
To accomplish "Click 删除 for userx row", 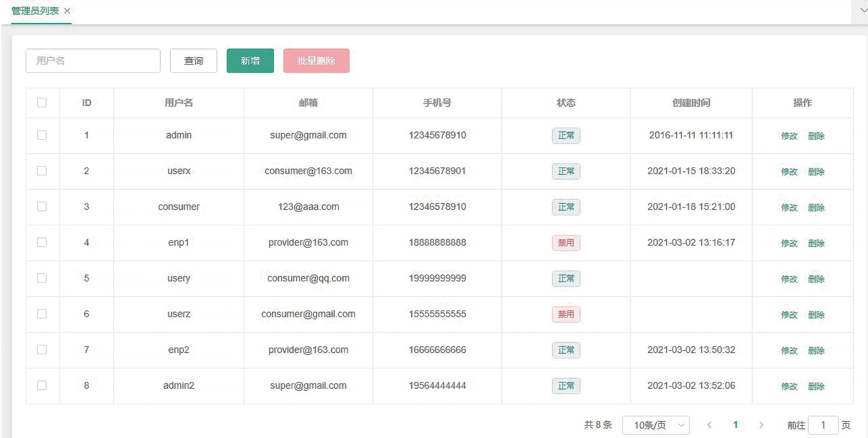I will [816, 171].
